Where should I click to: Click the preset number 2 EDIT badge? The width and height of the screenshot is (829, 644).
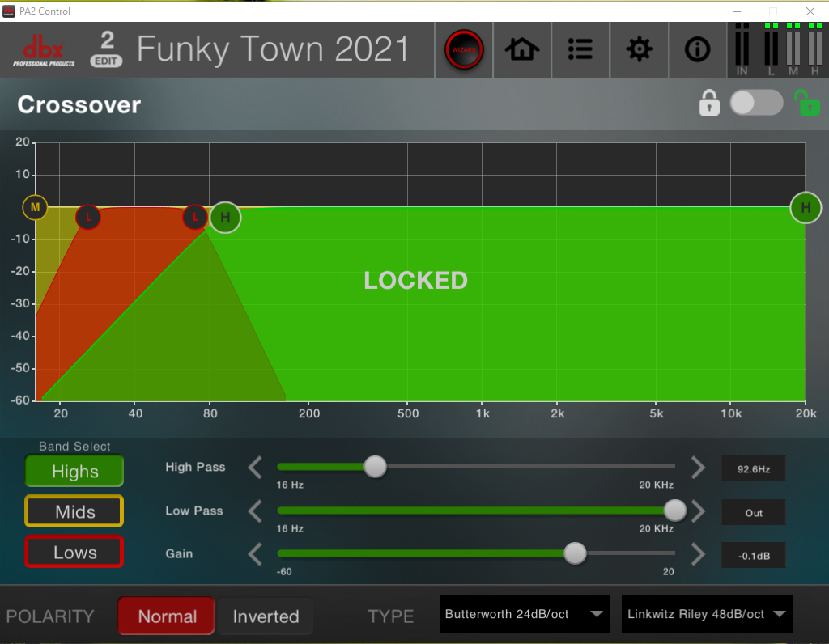107,49
